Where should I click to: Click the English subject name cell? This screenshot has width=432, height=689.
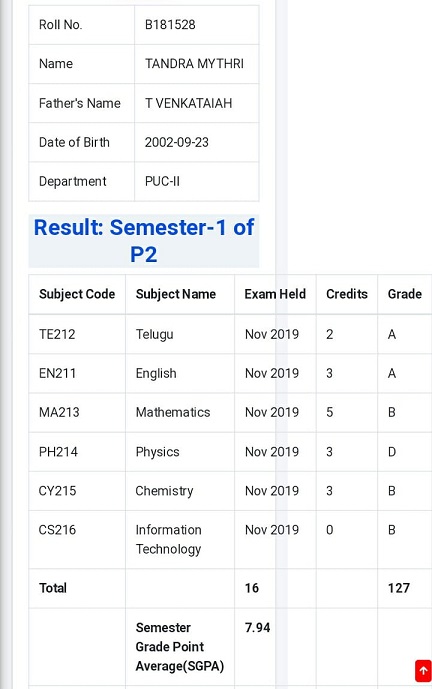(156, 374)
